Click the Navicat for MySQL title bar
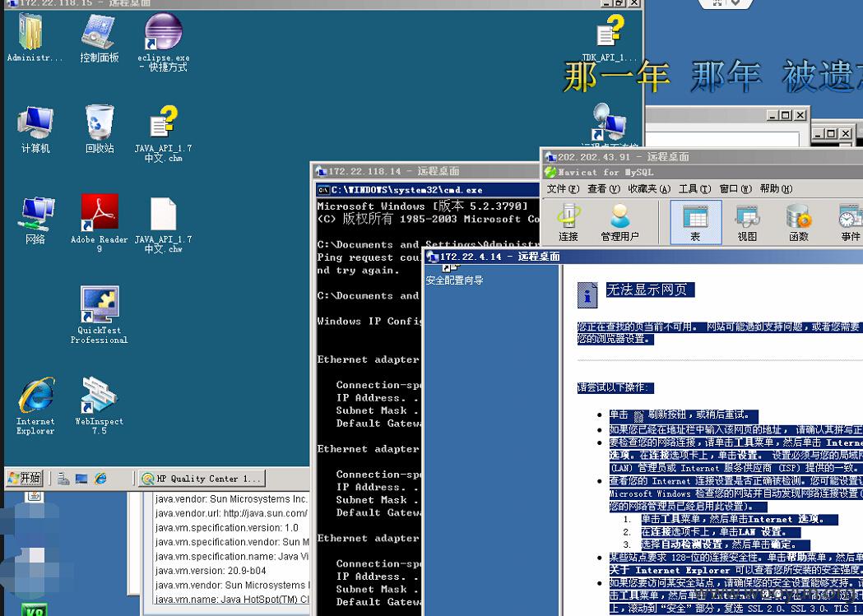The image size is (863, 616). click(x=703, y=172)
